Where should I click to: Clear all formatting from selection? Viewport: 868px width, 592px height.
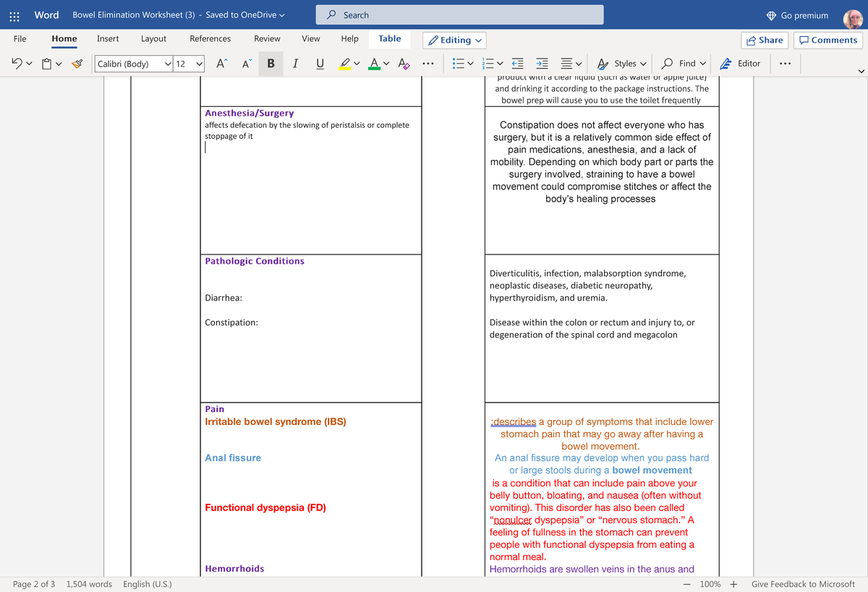pyautogui.click(x=404, y=64)
